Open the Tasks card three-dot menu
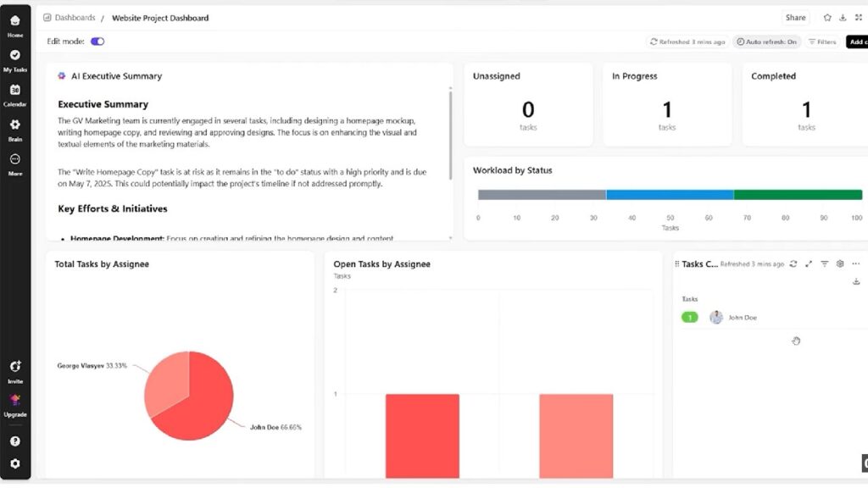 pyautogui.click(x=856, y=264)
